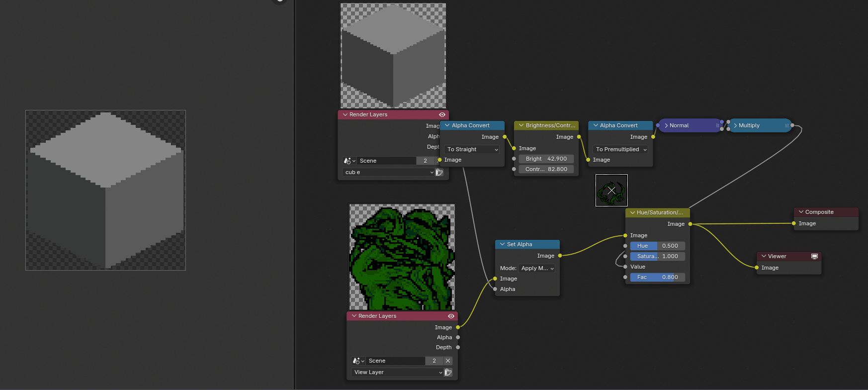868x390 pixels.
Task: Click Image output socket of Set Alpha node
Action: click(x=560, y=256)
